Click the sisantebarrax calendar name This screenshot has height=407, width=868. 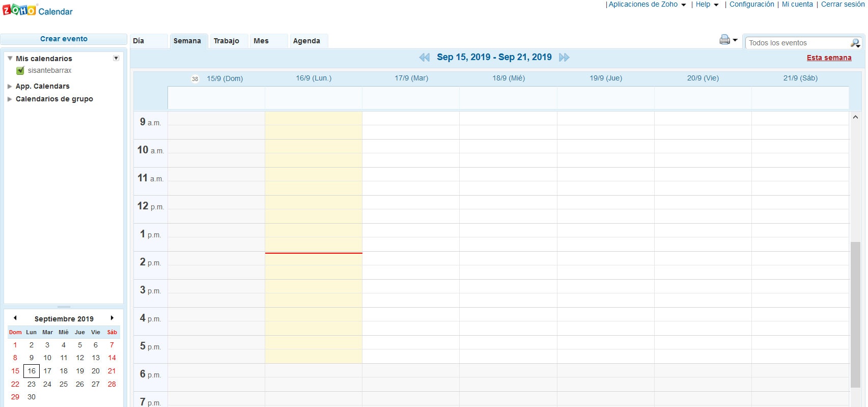pos(50,71)
